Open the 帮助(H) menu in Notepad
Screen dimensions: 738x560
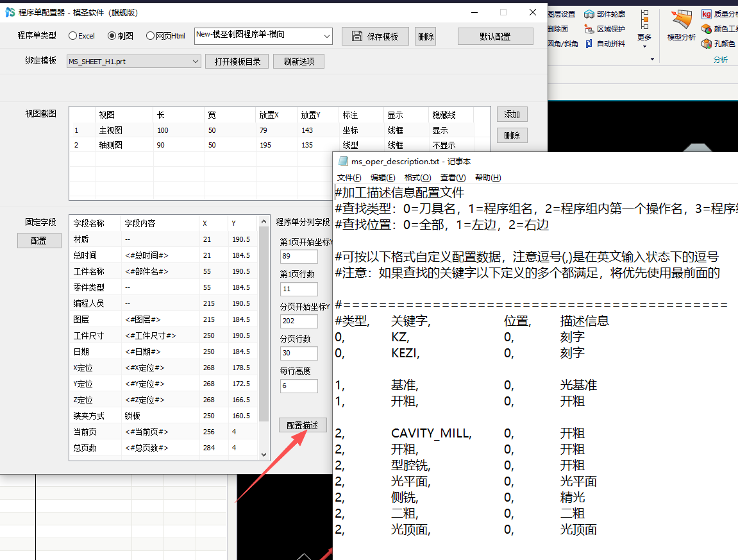pos(487,178)
